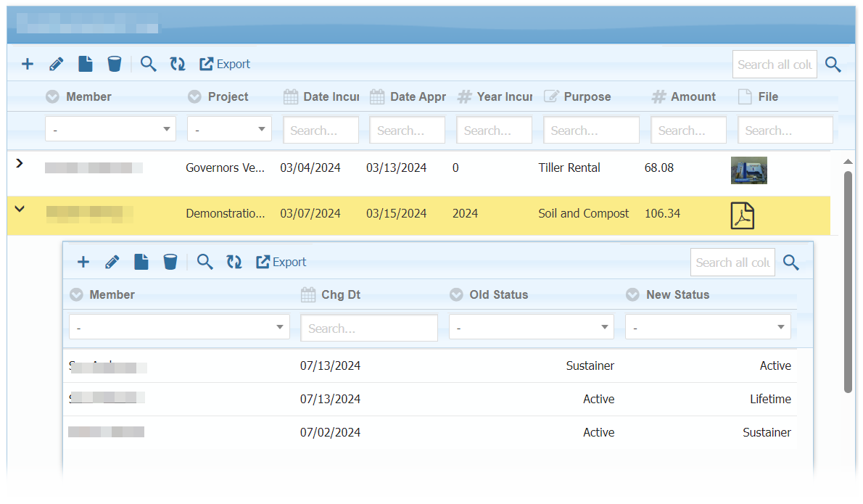The image size is (863, 504).
Task: Click the edit pencil icon in main toolbar
Action: 56,64
